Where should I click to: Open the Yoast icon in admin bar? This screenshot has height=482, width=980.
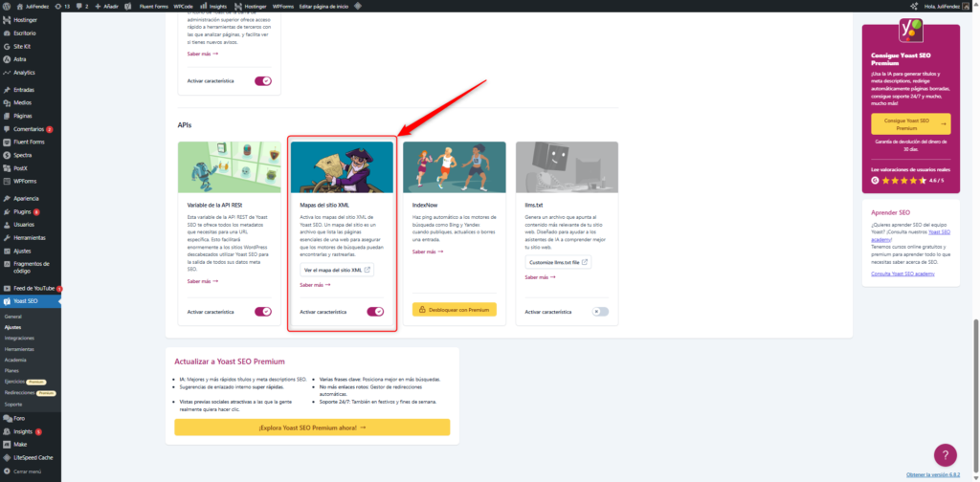(x=128, y=6)
